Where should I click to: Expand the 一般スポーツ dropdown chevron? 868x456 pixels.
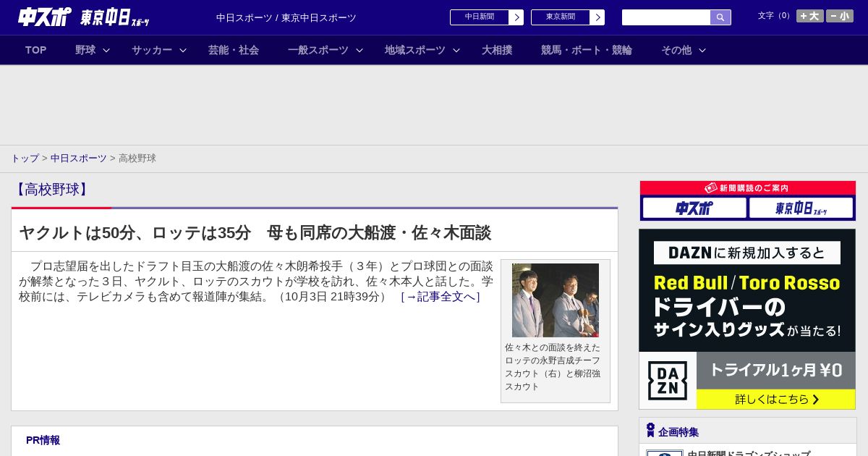(359, 51)
